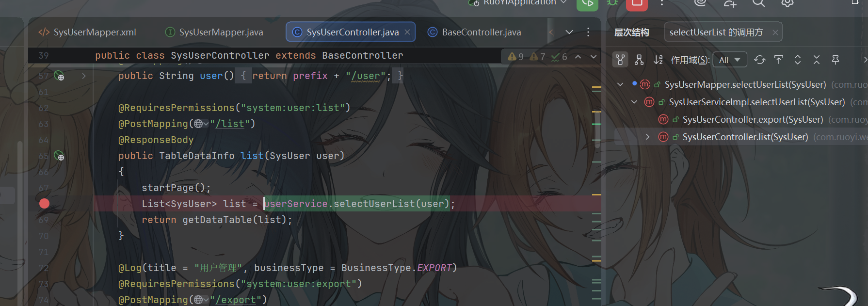Open the code-with-me add user icon

[730, 3]
